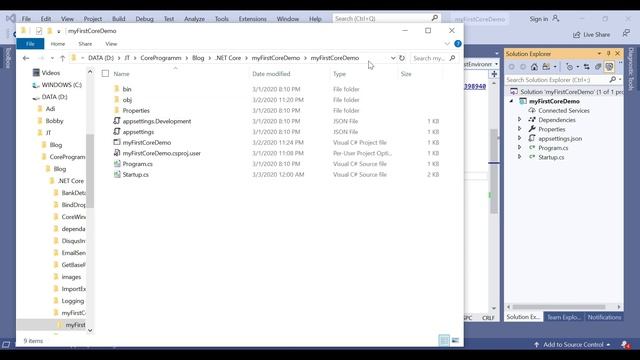Click the code editor vertical scrollbar
Screen dimensions: 640x360
click(x=494, y=171)
